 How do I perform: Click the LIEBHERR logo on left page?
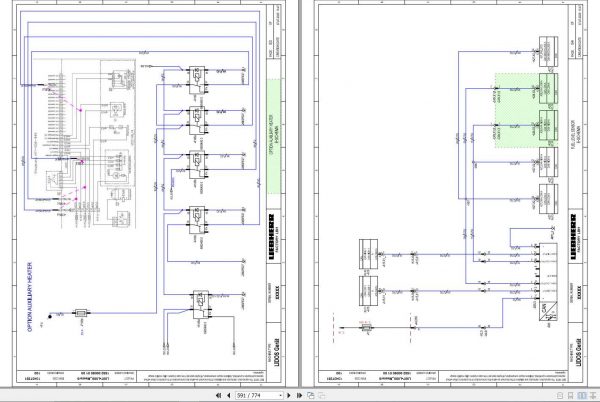pyautogui.click(x=272, y=236)
